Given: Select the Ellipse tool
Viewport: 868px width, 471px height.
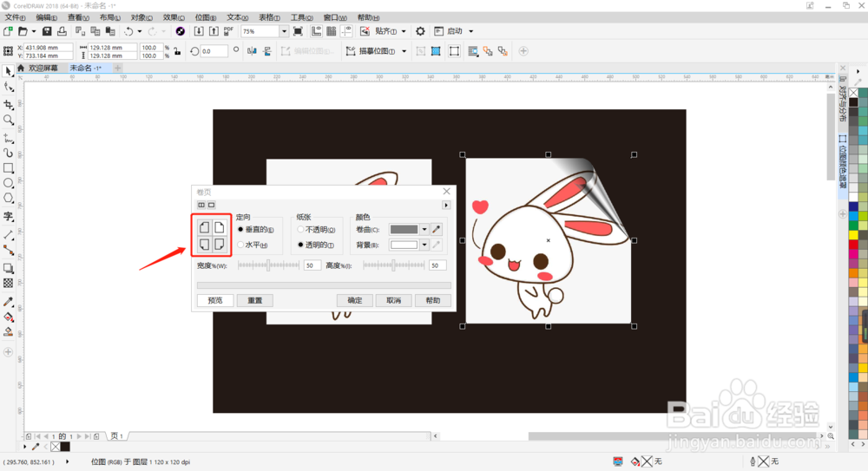Looking at the screenshot, I should click(x=9, y=183).
